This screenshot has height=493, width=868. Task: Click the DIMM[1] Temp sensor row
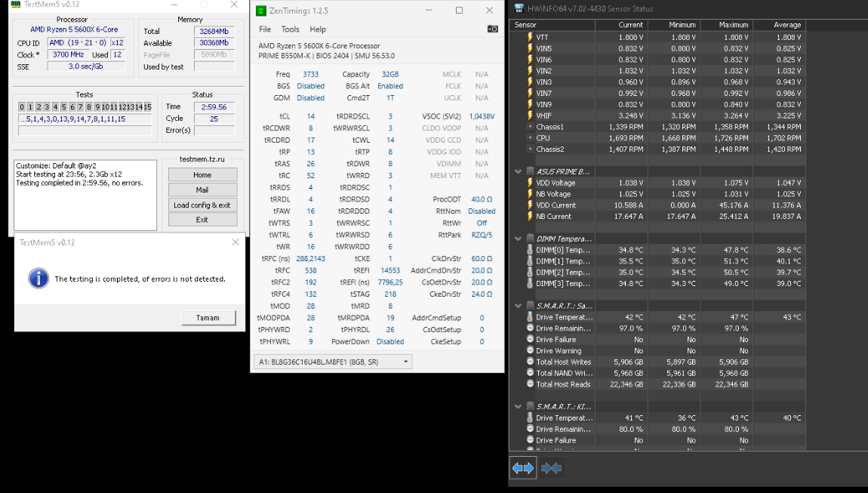click(x=657, y=261)
